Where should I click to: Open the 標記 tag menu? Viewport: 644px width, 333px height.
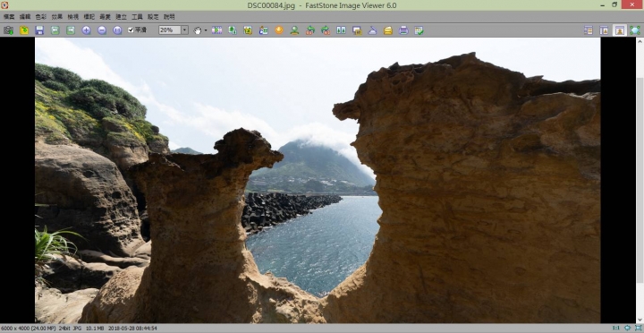pyautogui.click(x=89, y=17)
